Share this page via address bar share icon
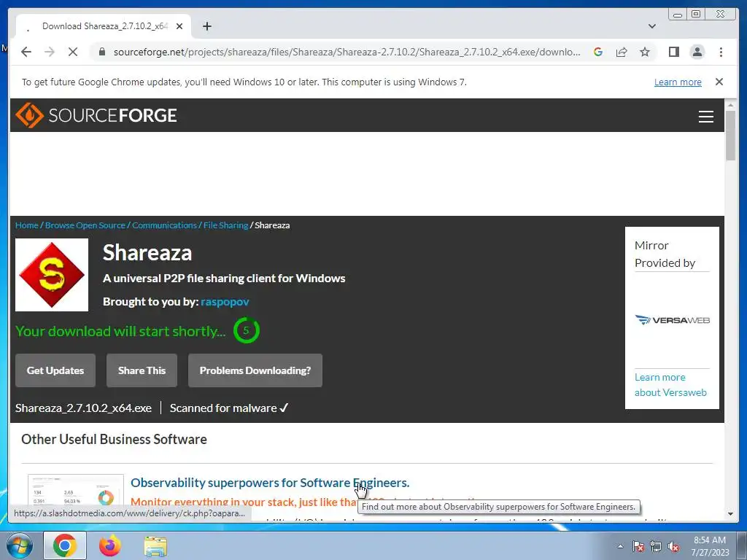The height and width of the screenshot is (560, 747). coord(622,52)
